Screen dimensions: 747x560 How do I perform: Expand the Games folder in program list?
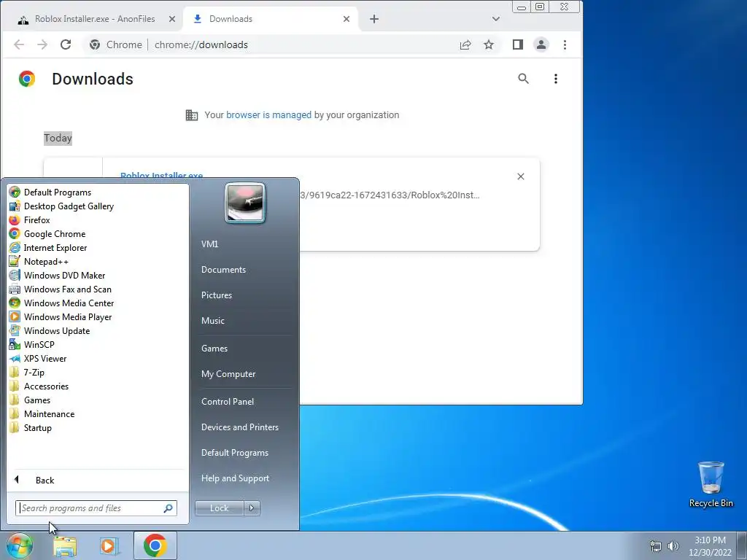[x=37, y=400]
